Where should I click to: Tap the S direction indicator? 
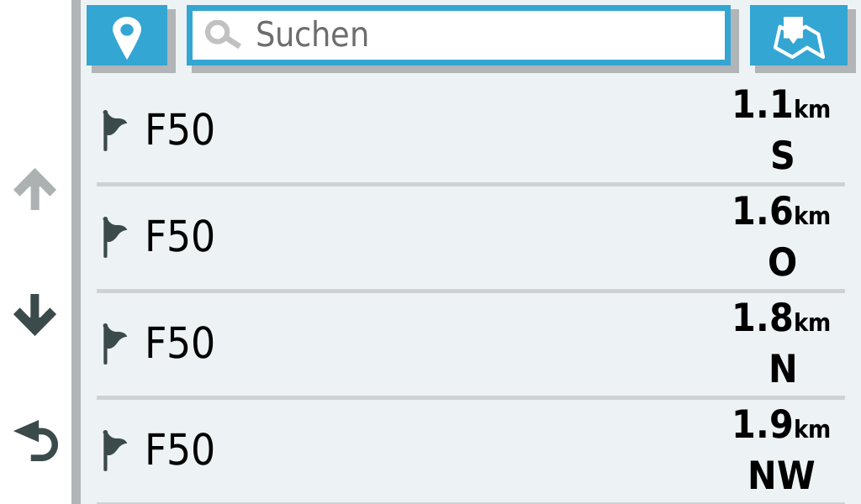(x=782, y=157)
